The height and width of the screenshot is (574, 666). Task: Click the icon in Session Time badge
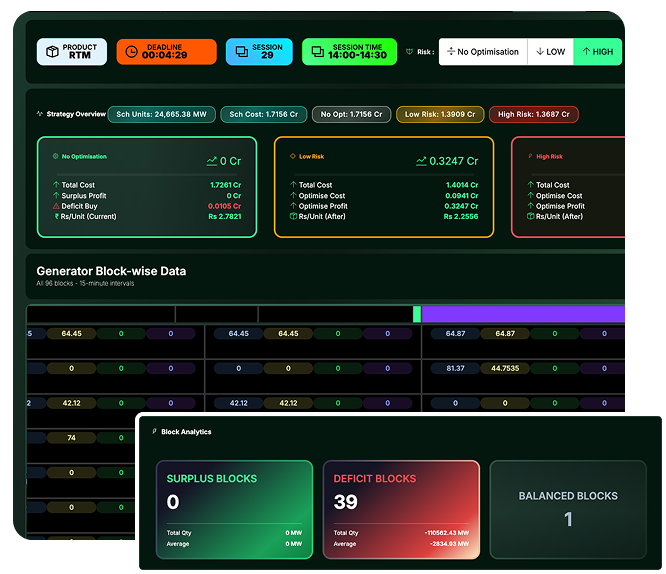click(318, 52)
